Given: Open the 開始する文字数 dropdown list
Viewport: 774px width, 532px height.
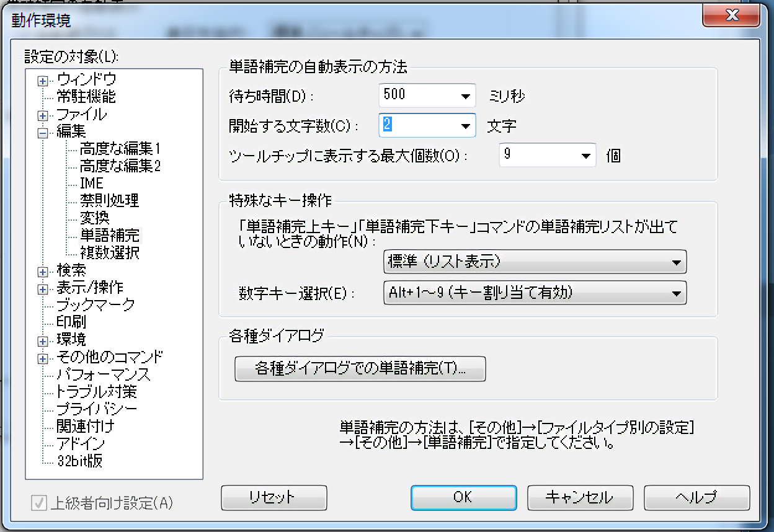Looking at the screenshot, I should coord(466,126).
